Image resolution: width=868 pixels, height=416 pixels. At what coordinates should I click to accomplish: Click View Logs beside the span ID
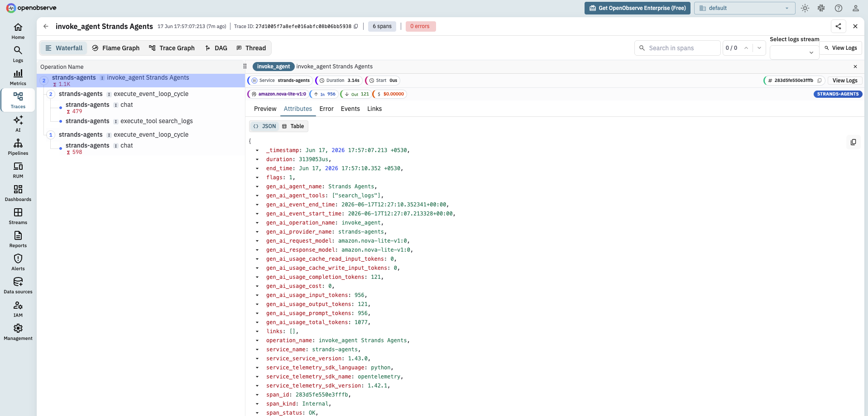click(x=845, y=81)
